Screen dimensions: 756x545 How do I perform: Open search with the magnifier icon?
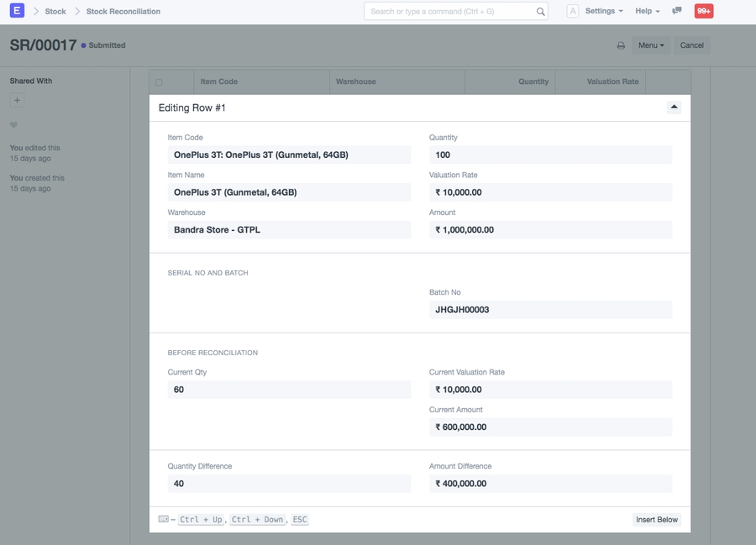(x=538, y=11)
